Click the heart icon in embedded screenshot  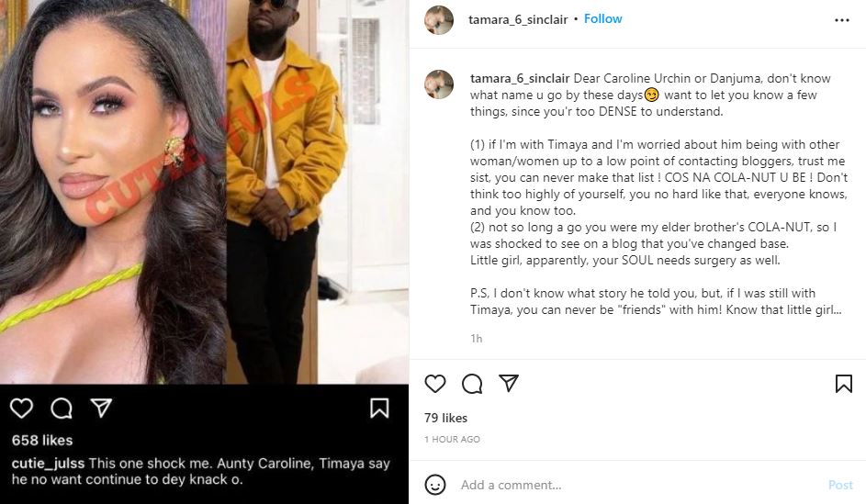(x=21, y=408)
